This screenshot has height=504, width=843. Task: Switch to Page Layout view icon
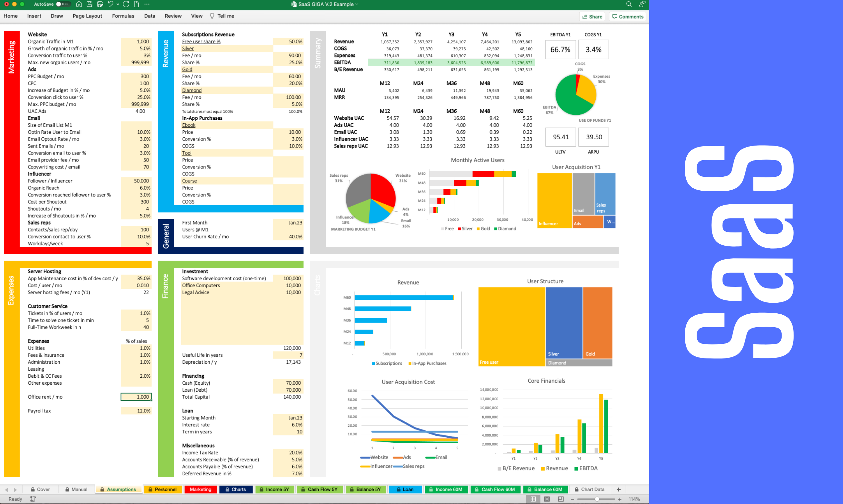(x=547, y=499)
